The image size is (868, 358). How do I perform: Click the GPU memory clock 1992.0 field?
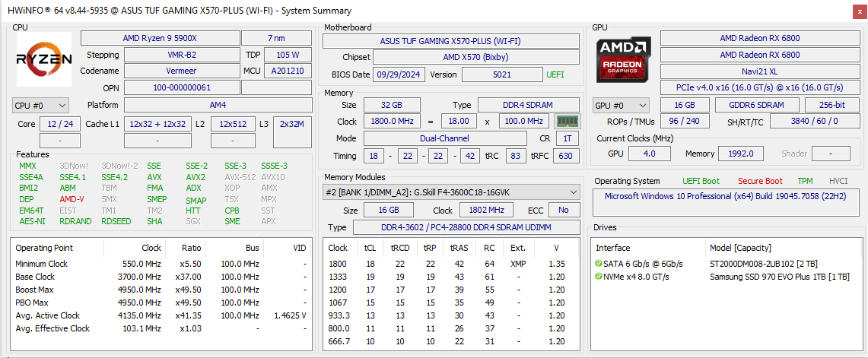coord(741,154)
